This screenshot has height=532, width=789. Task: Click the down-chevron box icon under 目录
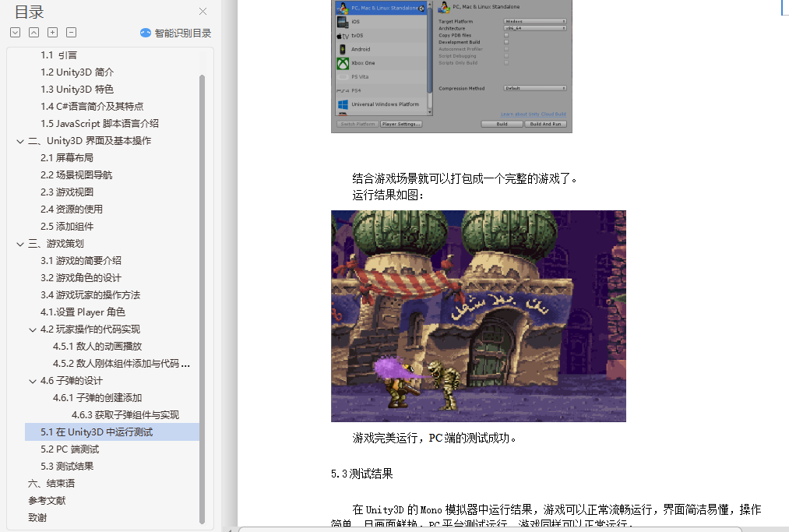coord(15,33)
